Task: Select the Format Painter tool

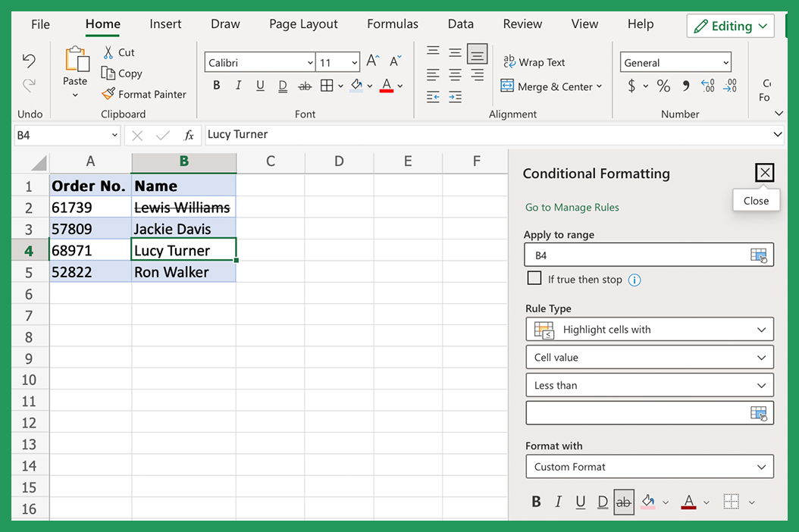Action: coord(144,94)
